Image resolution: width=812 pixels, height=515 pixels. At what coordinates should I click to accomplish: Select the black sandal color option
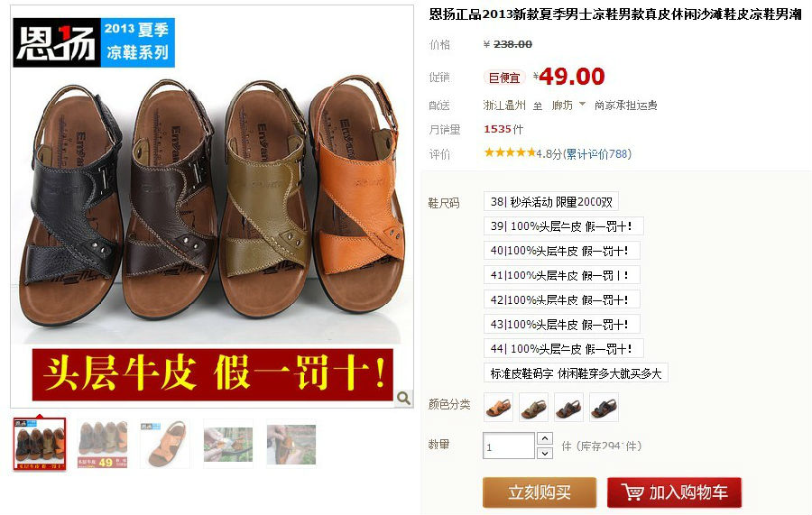pyautogui.click(x=604, y=408)
